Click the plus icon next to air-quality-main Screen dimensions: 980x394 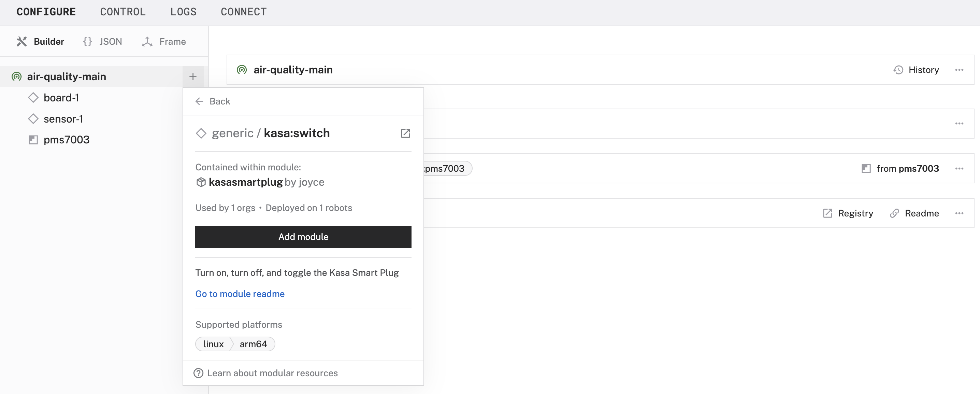pyautogui.click(x=193, y=76)
